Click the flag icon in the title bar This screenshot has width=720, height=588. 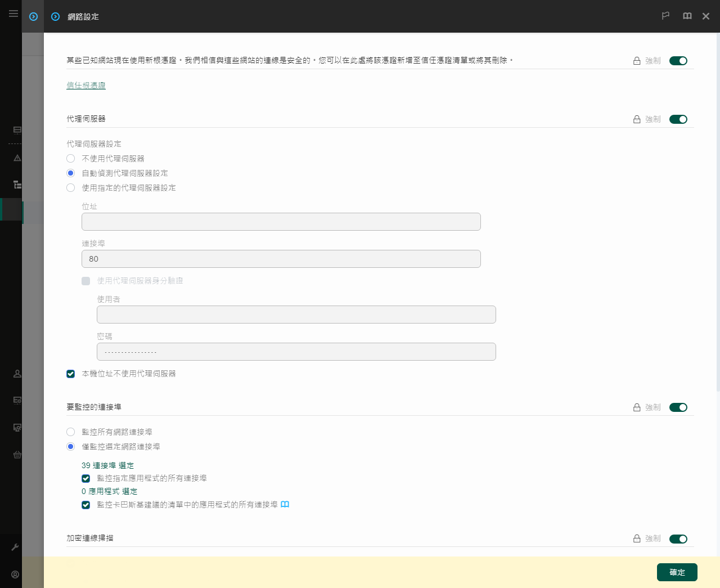point(665,16)
